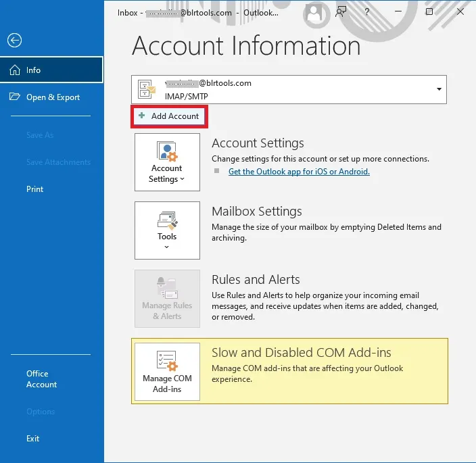
Task: Click the mailbox account icon in the selector
Action: pos(147,89)
